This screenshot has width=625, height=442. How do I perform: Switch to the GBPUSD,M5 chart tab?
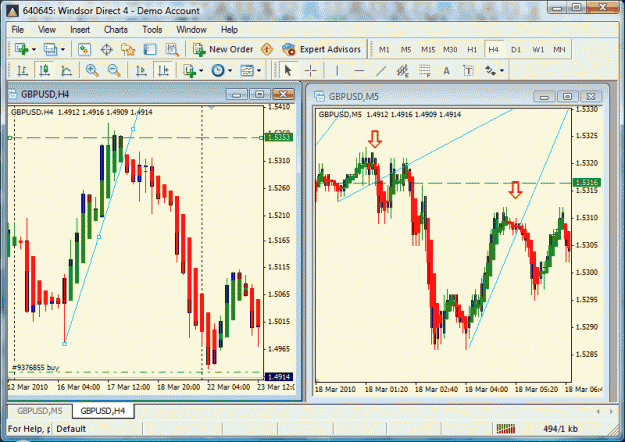coord(40,411)
